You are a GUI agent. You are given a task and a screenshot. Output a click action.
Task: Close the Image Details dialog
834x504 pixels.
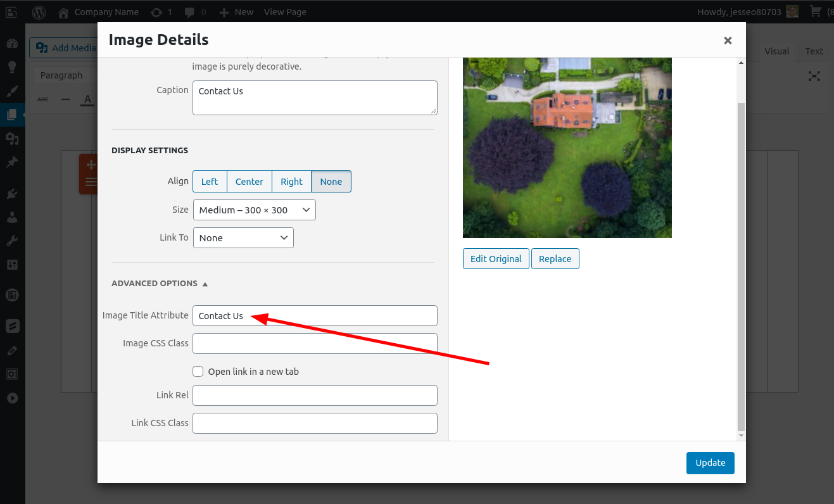[728, 41]
